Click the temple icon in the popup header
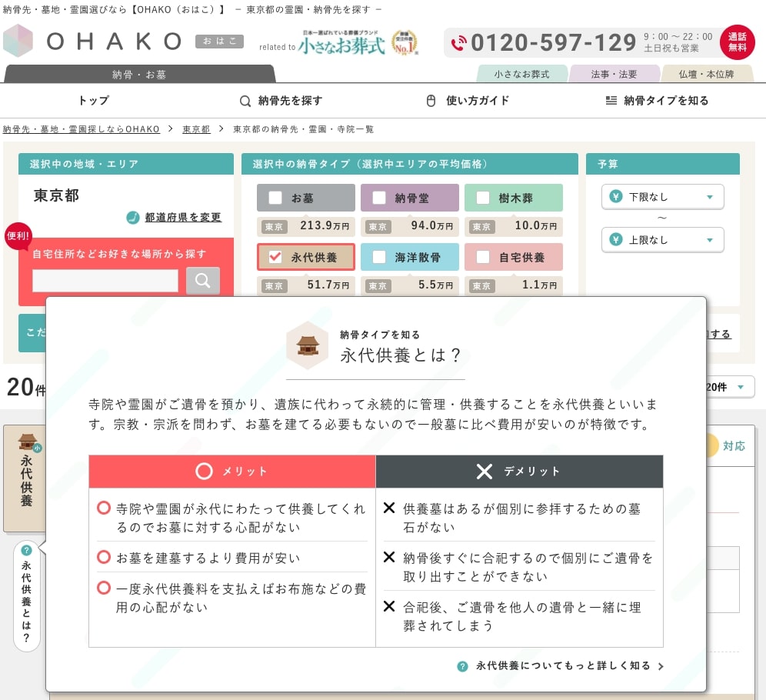Image resolution: width=766 pixels, height=700 pixels. tap(307, 345)
